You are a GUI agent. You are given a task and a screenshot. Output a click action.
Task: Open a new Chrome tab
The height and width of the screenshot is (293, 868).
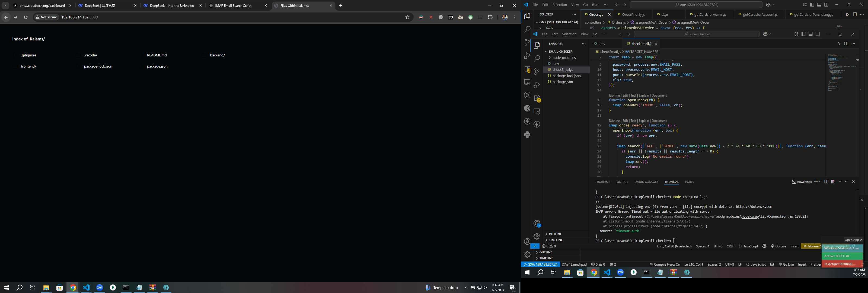point(341,6)
